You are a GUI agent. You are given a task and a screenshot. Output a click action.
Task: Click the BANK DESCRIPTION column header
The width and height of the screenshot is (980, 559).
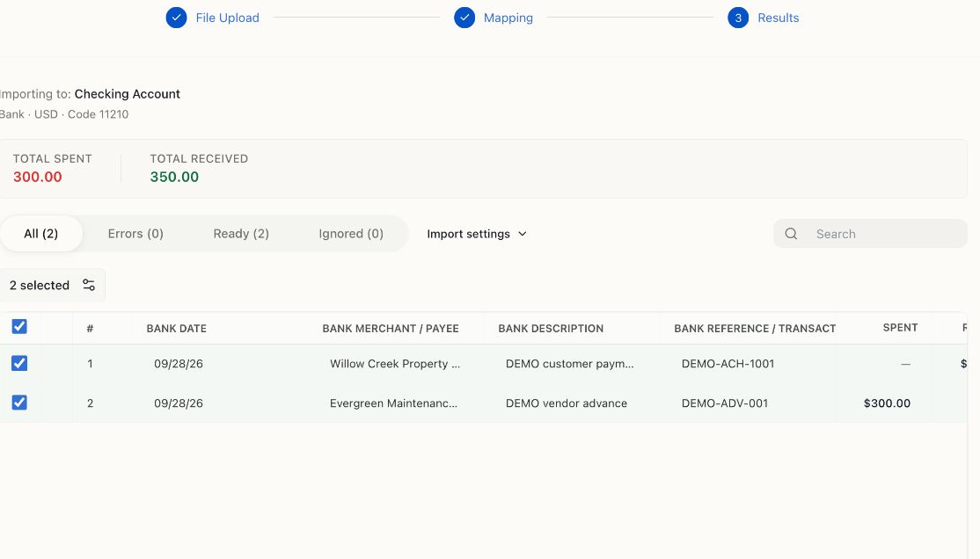click(551, 329)
